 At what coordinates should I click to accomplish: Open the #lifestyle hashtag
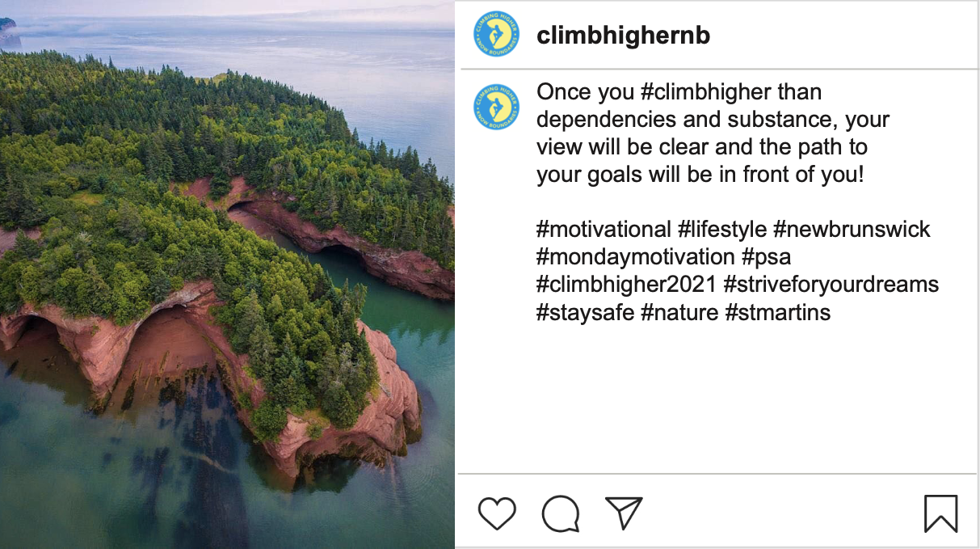click(x=722, y=230)
